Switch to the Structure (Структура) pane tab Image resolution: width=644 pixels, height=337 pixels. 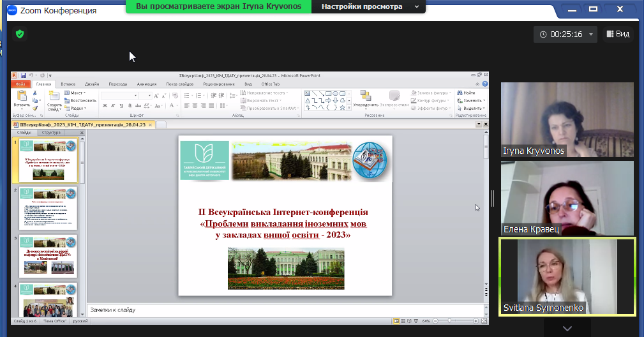[x=50, y=133]
